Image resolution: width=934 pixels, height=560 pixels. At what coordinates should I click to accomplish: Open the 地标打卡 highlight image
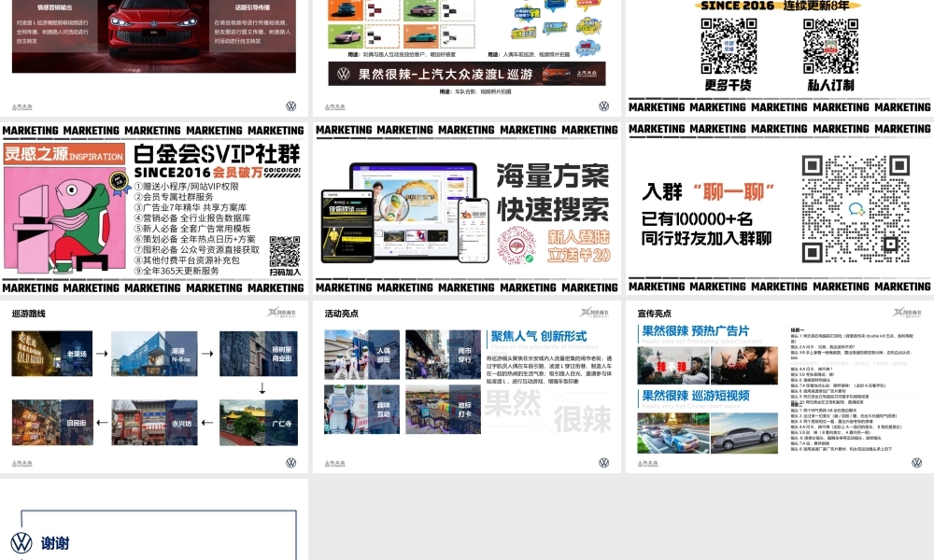coord(443,409)
